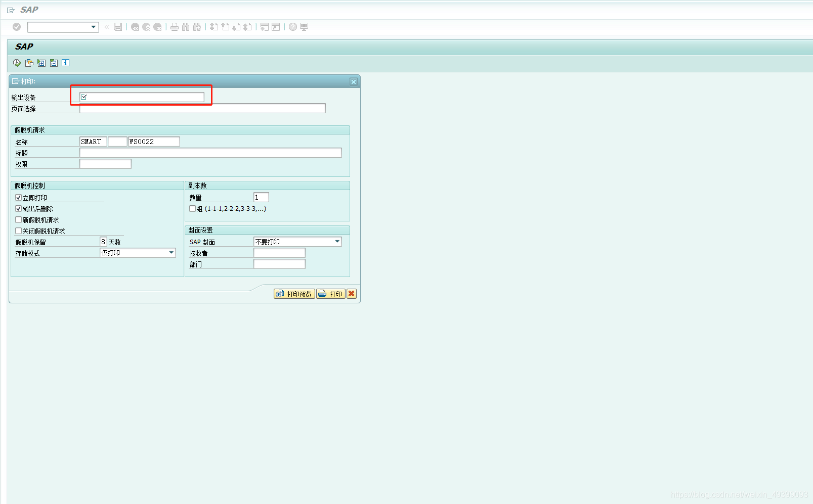813x504 pixels.
Task: Check the 新假脱机请求 checkbox
Action: tap(19, 220)
